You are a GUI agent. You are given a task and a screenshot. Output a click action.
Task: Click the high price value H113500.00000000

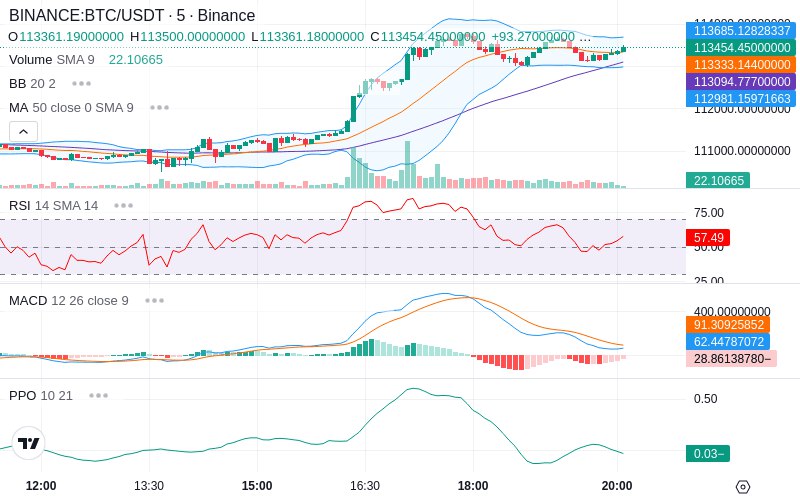(188, 37)
